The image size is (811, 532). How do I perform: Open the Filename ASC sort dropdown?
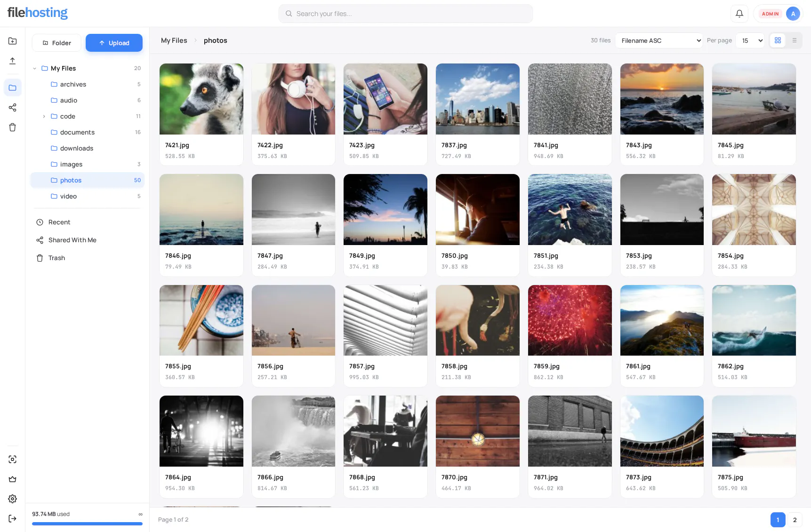tap(659, 40)
